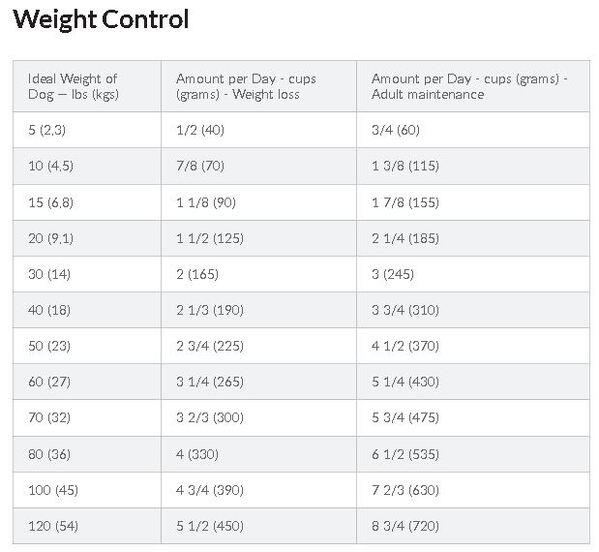
Task: Click the 1 1/2 (125) cell
Action: coord(259,238)
